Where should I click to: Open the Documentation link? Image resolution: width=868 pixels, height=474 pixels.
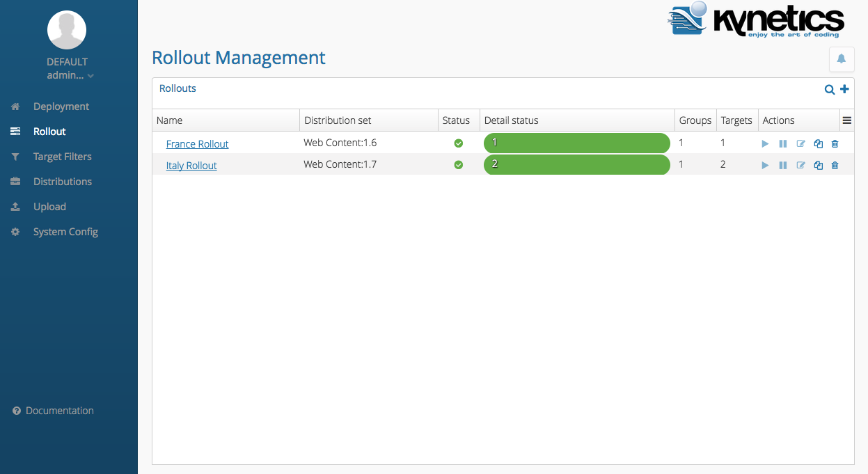53,411
